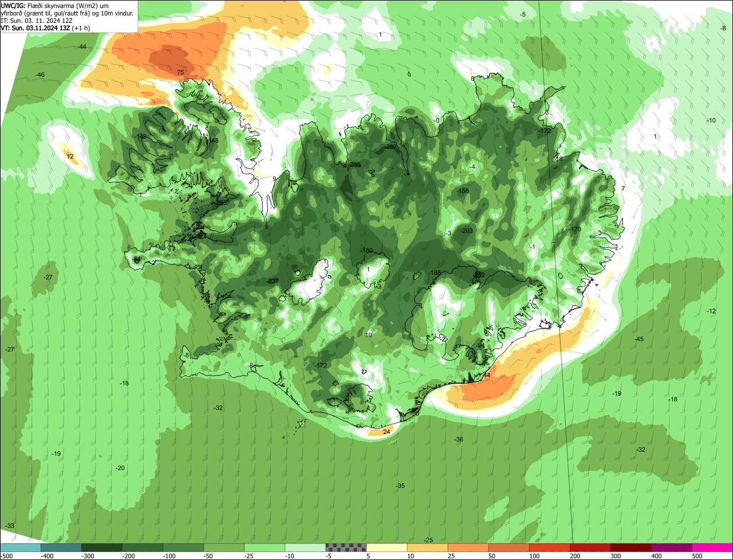
Task: Click the 24 value on the map
Action: pos(387,432)
